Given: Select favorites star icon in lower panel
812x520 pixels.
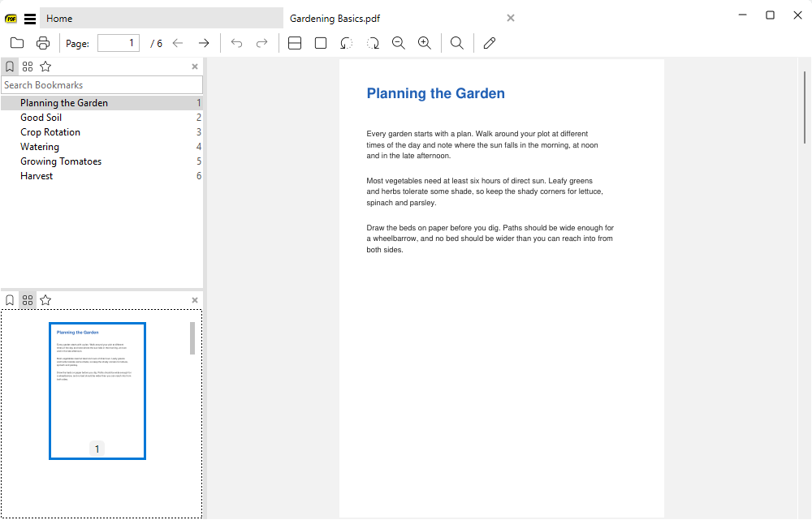Looking at the screenshot, I should click(45, 300).
